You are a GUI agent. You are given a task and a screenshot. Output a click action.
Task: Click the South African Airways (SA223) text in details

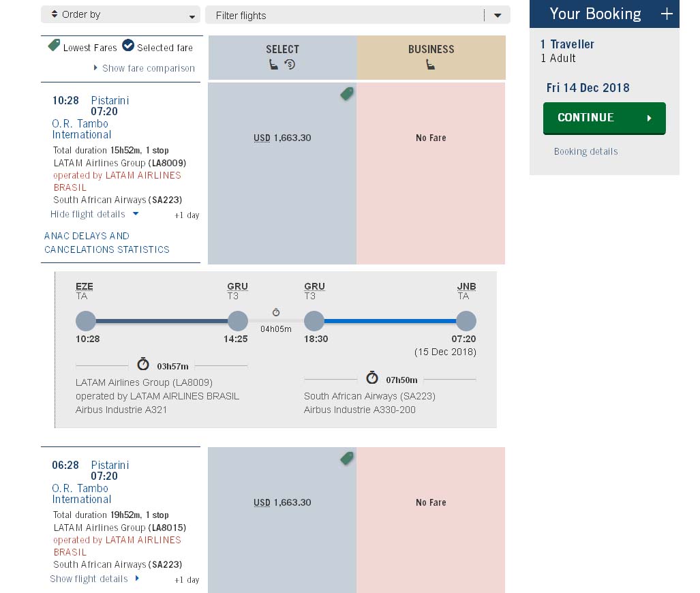pyautogui.click(x=369, y=396)
